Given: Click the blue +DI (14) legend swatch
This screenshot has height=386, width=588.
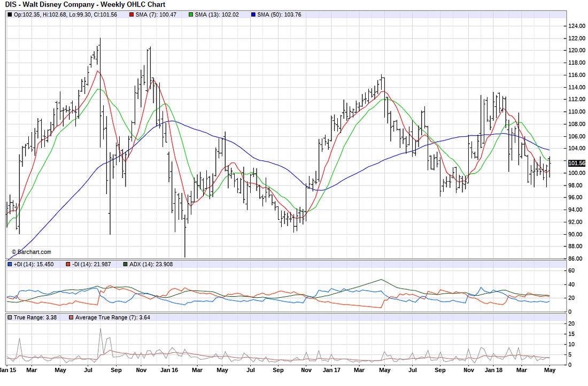Looking at the screenshot, I should coord(10,265).
